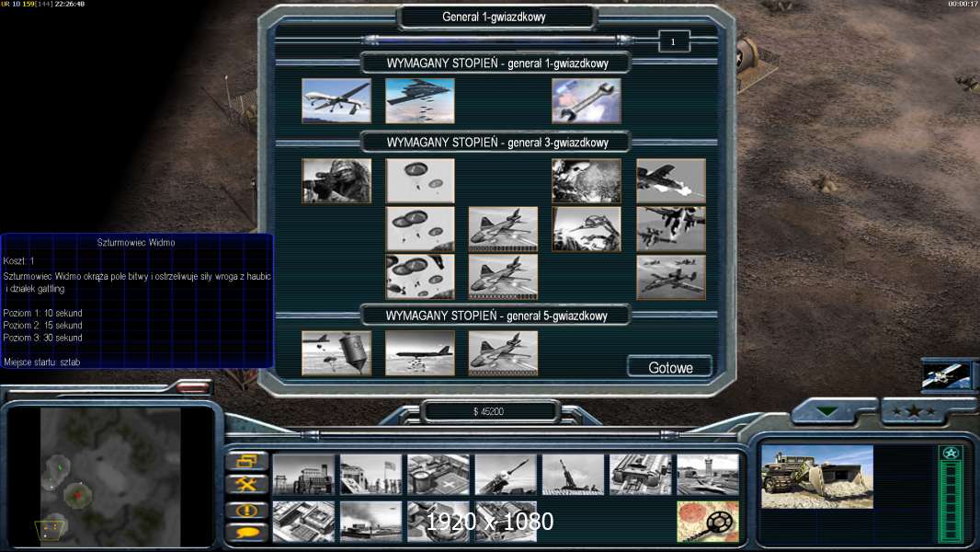Confirm selection with the Gotowe button
This screenshot has height=552, width=980.
(x=670, y=368)
